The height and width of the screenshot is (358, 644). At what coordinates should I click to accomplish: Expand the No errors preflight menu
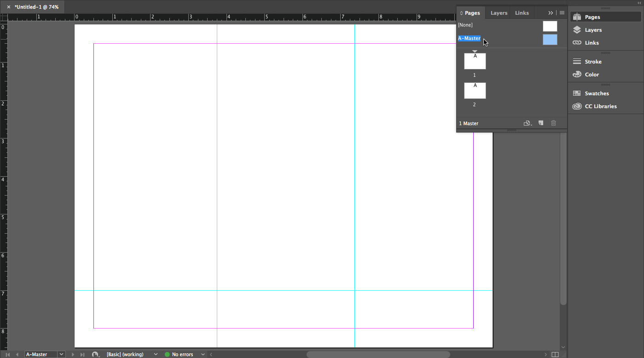tap(203, 354)
